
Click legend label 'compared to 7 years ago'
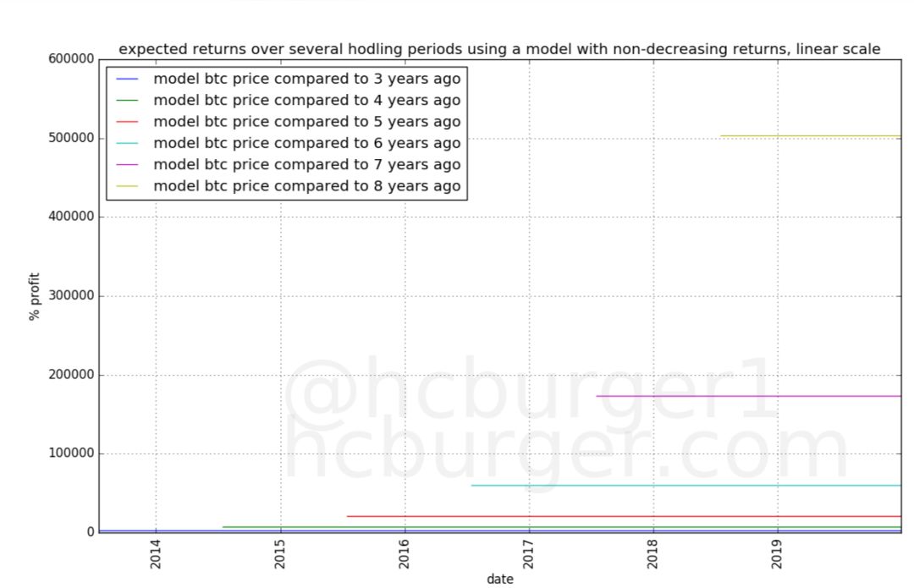306,165
